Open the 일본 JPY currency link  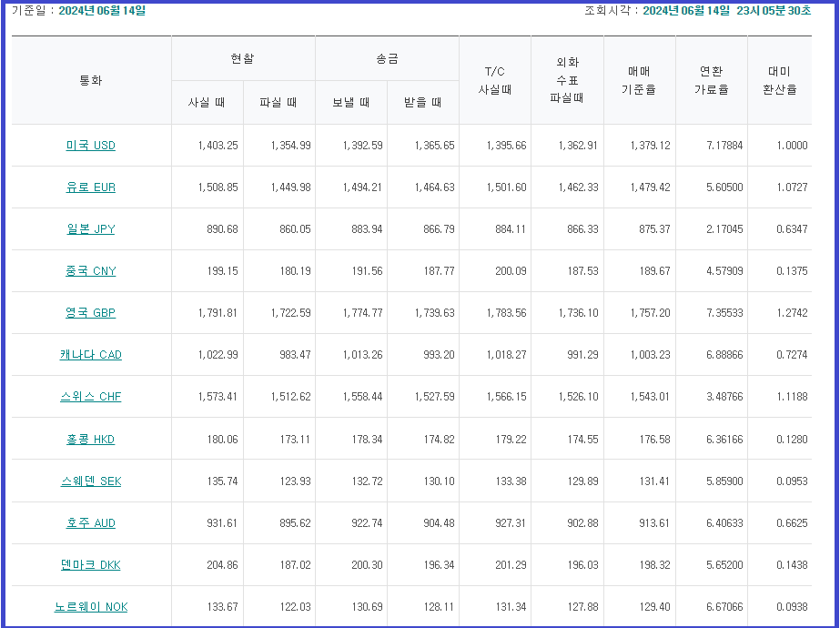pos(90,228)
